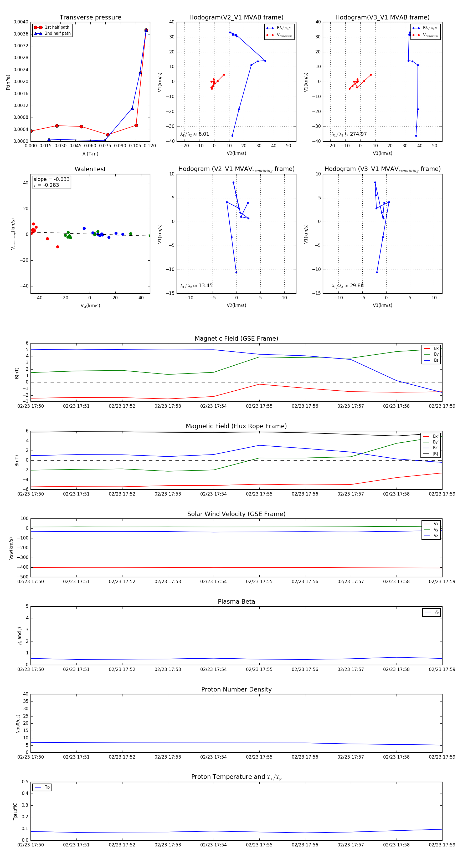Click the eigenvalue ratio annotation reading 274.97
This screenshot has height=868, width=473.
[x=349, y=134]
